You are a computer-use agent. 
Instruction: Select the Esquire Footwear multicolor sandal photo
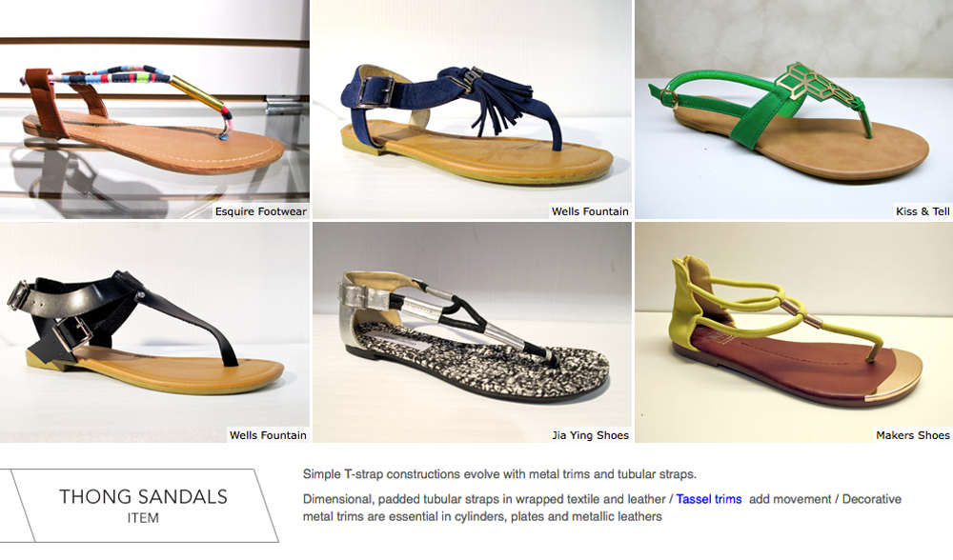(x=154, y=110)
